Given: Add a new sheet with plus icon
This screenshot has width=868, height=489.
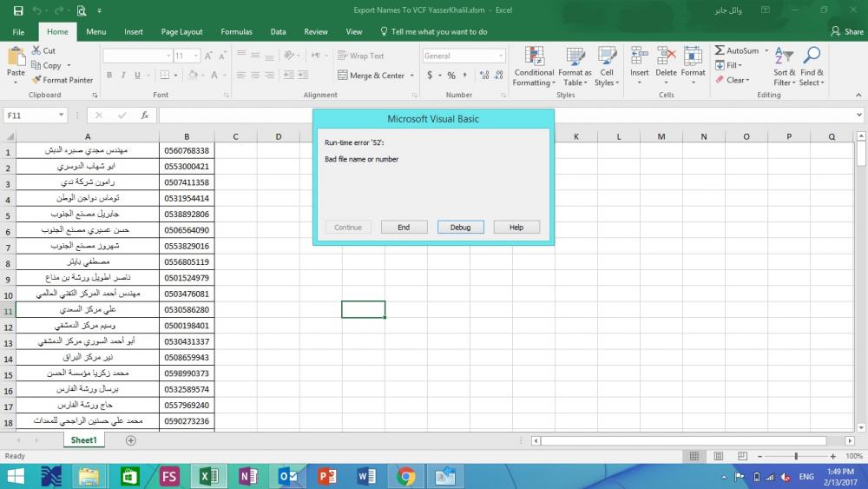Looking at the screenshot, I should click(x=131, y=440).
